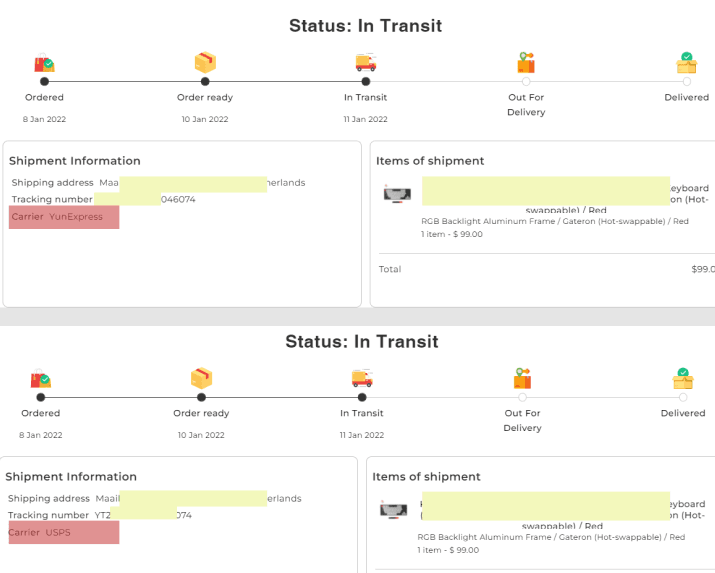Click the In Transit truck icon in bottom tracker
Image resolution: width=715 pixels, height=573 pixels.
click(x=362, y=379)
